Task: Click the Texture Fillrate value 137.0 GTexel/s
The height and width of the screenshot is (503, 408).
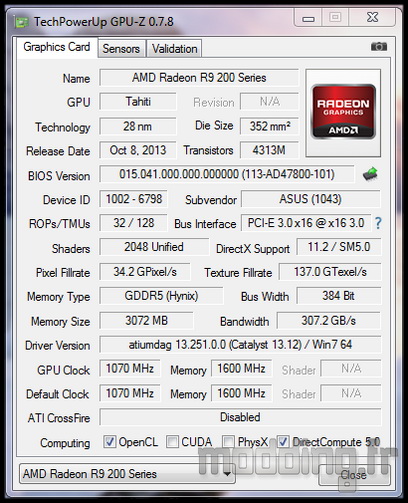Action: [x=330, y=272]
